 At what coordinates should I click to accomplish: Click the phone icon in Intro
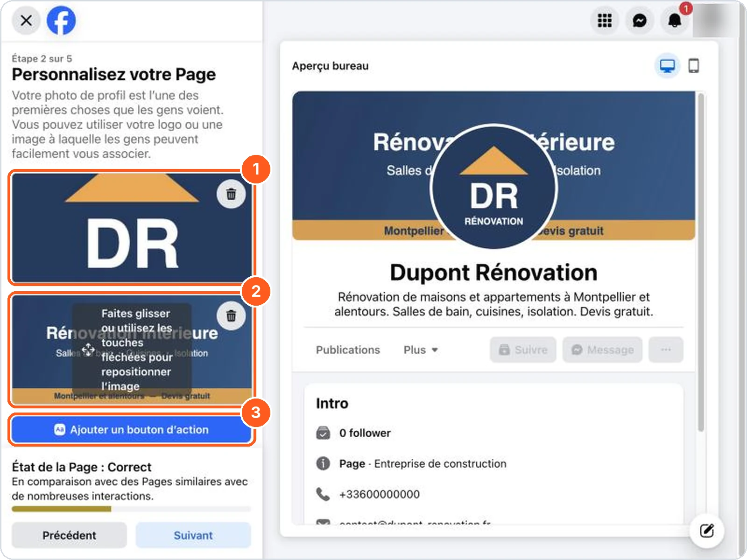pyautogui.click(x=323, y=494)
